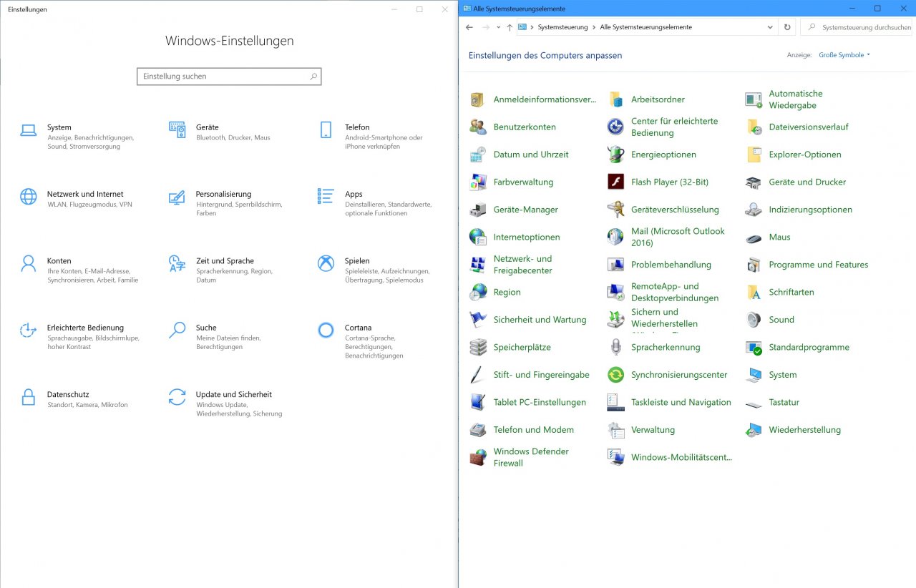Open Geräte und Drucker link
This screenshot has height=588, width=916.
(x=807, y=182)
